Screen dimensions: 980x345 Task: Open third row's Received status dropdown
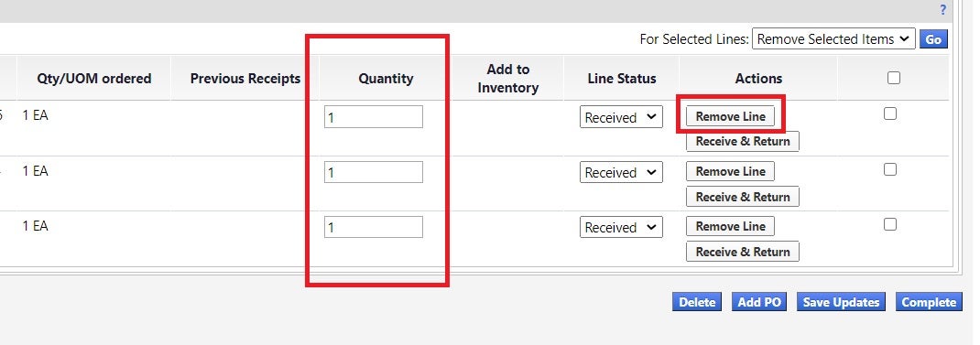621,228
